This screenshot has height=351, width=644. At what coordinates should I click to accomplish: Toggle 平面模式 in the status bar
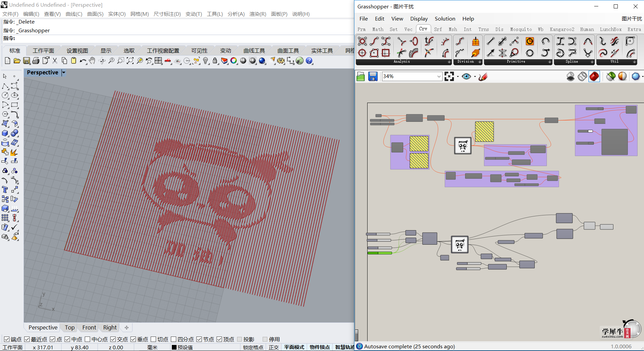pos(294,347)
